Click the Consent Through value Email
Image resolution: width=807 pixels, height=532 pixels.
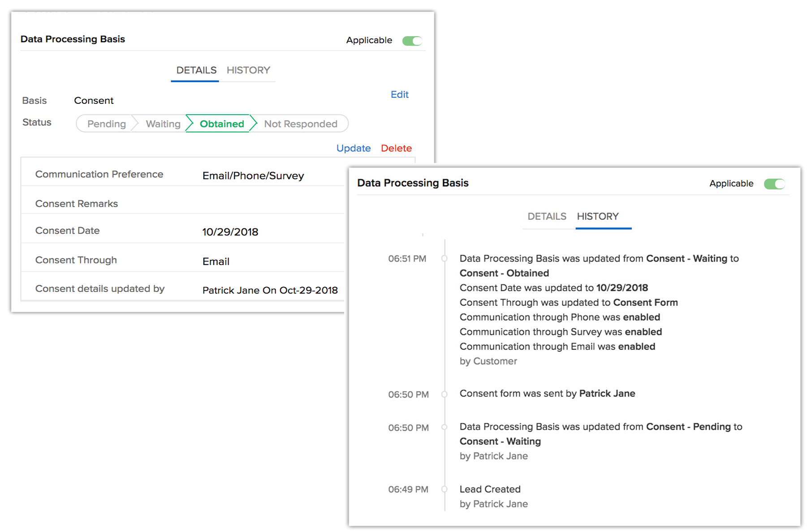(x=216, y=262)
